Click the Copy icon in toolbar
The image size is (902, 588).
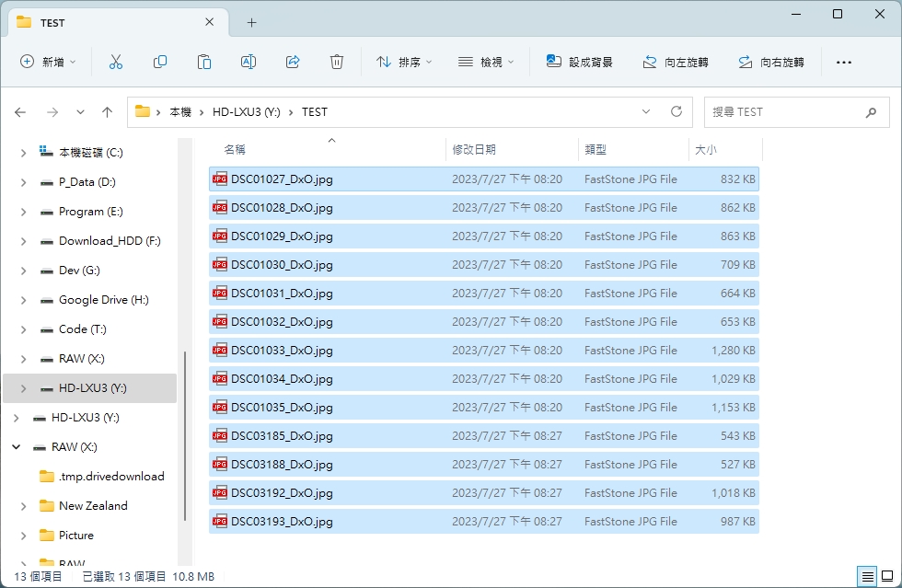(x=160, y=62)
